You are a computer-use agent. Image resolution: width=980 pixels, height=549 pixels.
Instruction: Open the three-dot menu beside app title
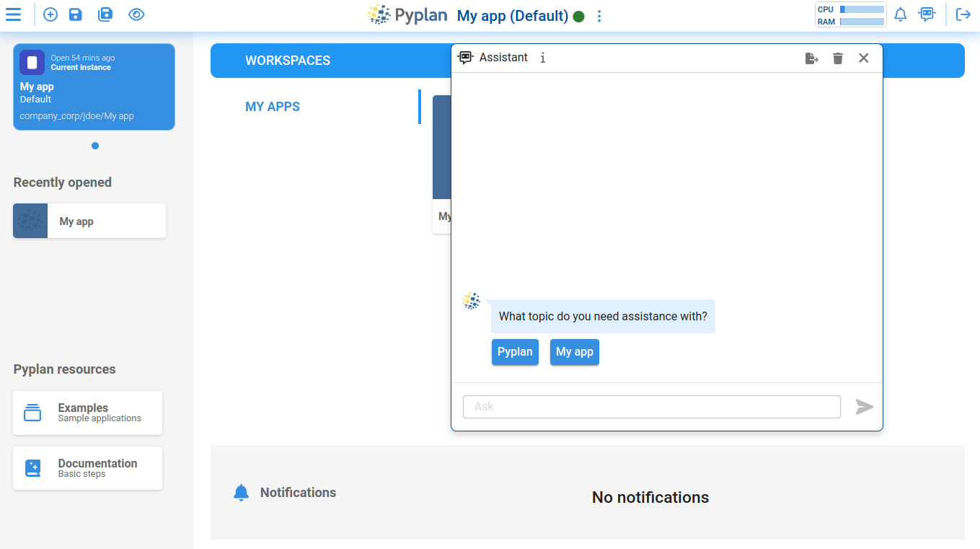[599, 16]
